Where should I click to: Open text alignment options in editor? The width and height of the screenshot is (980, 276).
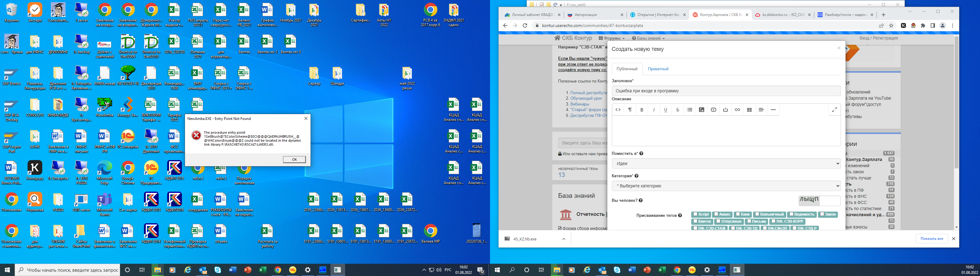(761, 110)
